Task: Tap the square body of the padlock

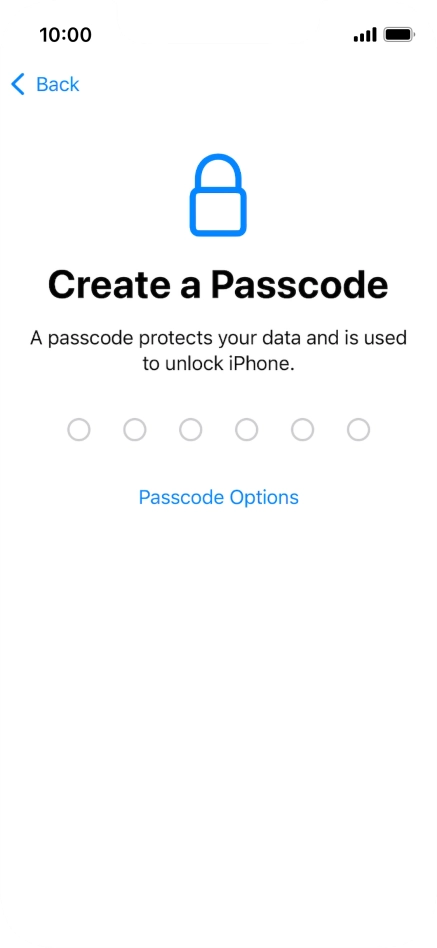Action: coord(218,212)
